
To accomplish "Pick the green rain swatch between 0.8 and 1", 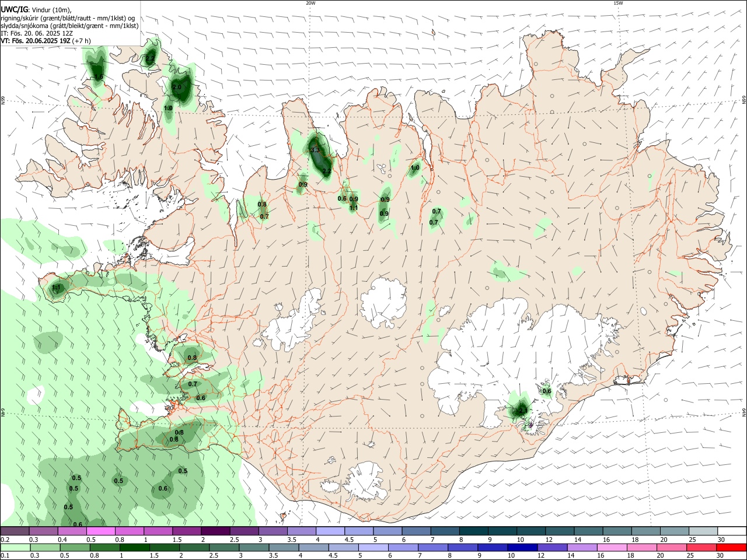I will click(x=104, y=547).
